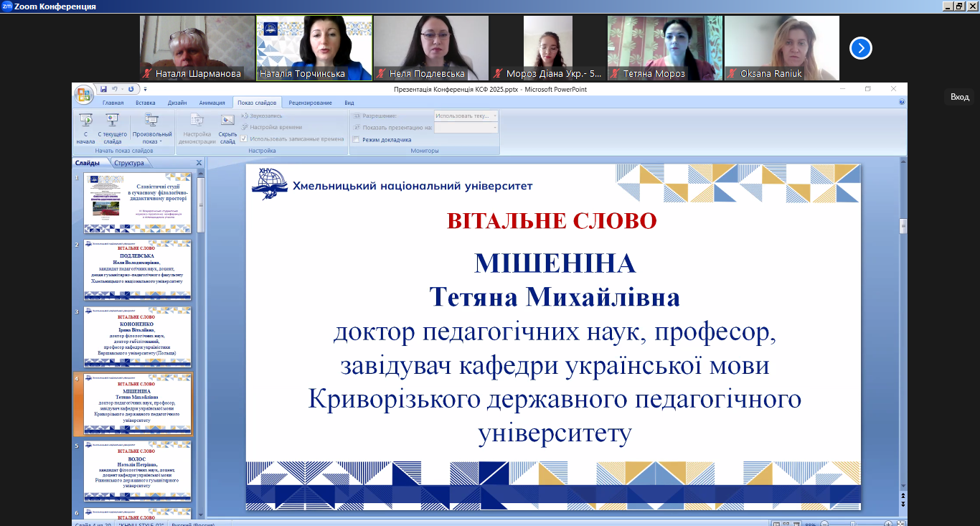
Task: Show more Zoom participants with blue arrow
Action: tap(860, 48)
